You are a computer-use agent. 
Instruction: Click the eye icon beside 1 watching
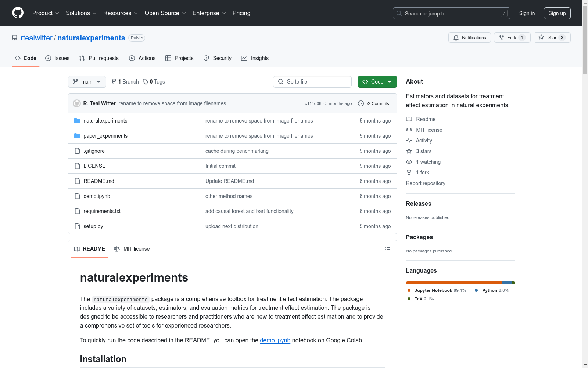coord(409,162)
